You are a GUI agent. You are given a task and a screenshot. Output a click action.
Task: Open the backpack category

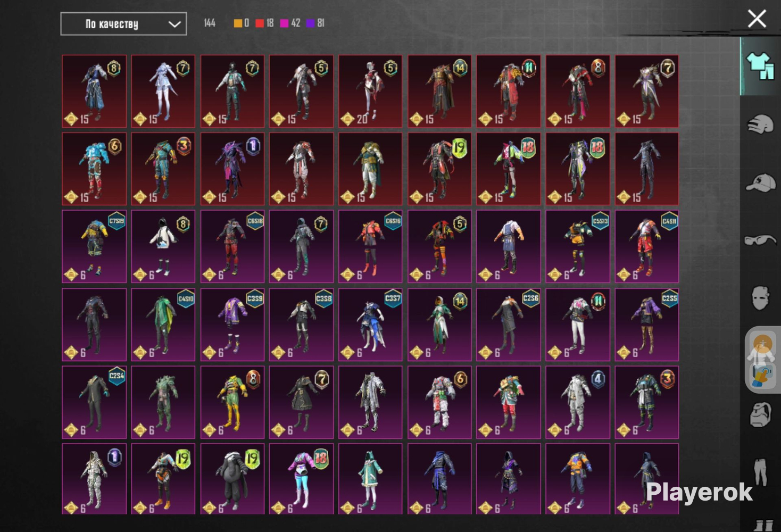point(760,414)
